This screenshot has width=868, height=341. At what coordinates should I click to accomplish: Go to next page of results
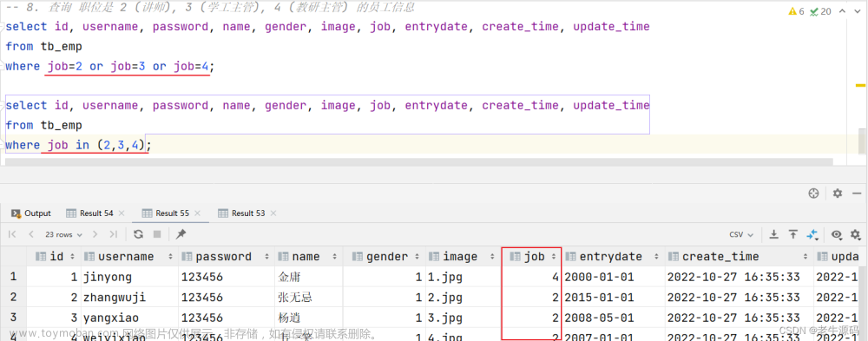pyautogui.click(x=95, y=234)
